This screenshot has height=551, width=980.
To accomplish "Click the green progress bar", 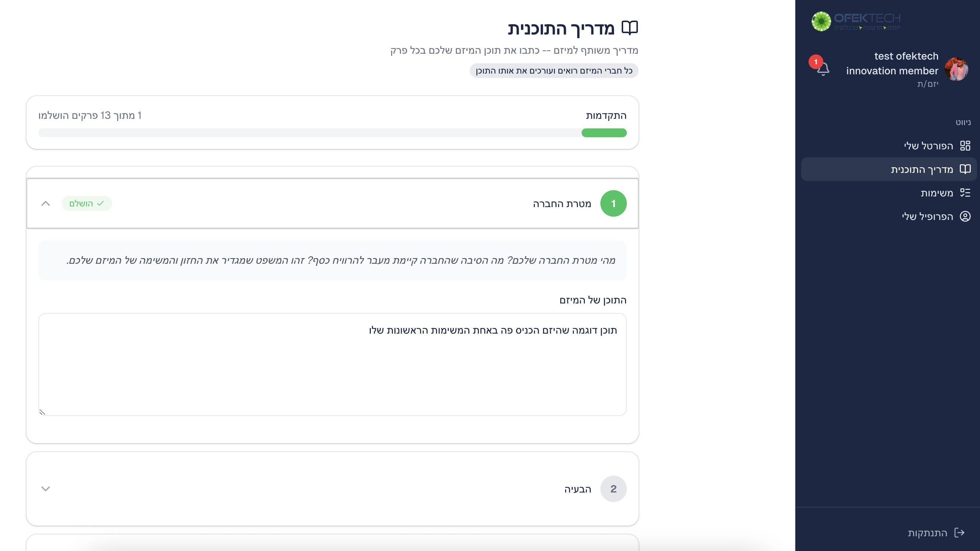I will [x=604, y=133].
